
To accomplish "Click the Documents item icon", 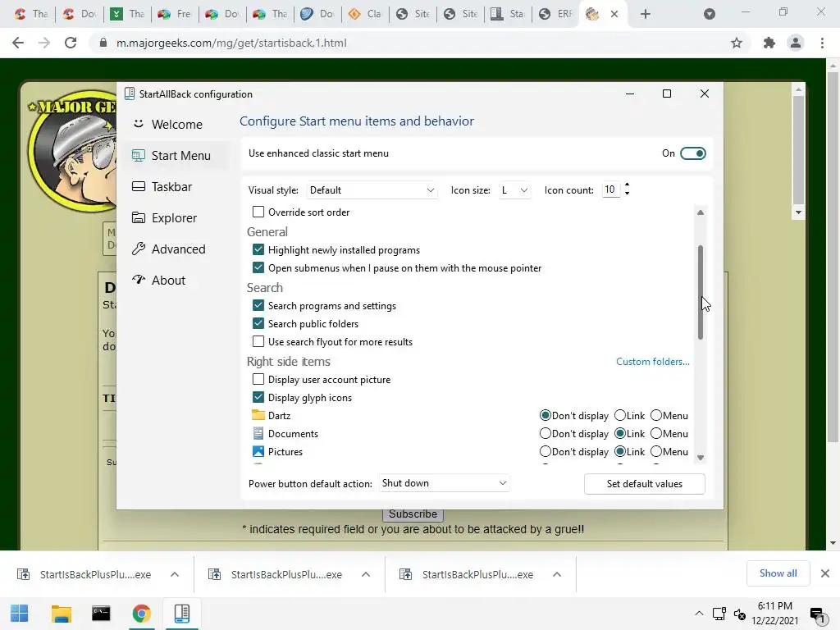I will [x=258, y=433].
